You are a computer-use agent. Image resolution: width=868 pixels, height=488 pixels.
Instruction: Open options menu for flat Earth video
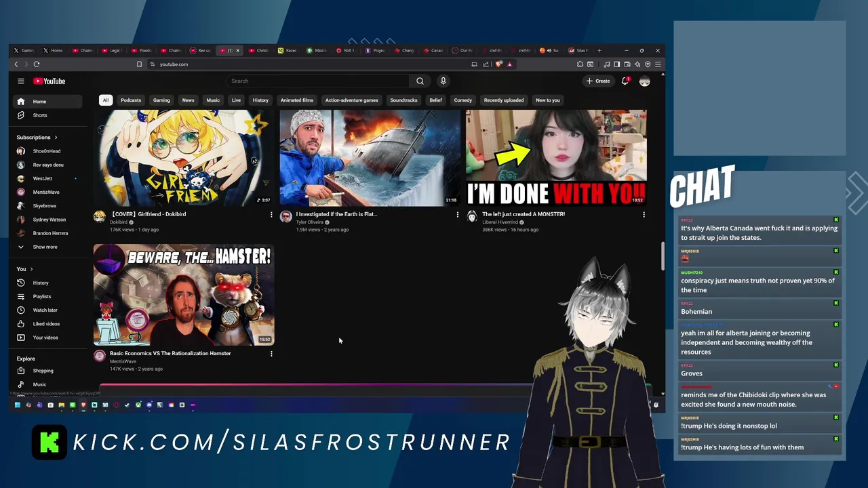point(458,215)
